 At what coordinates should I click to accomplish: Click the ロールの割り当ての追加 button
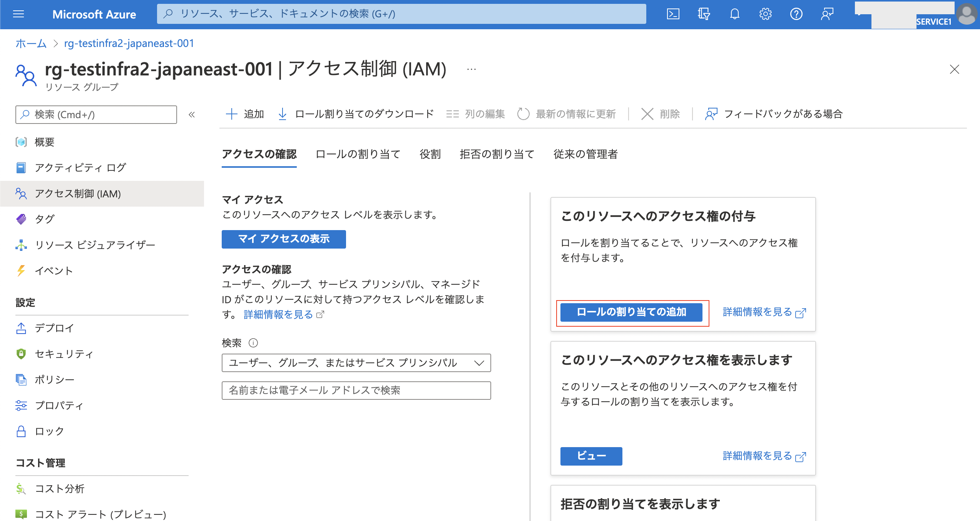click(x=631, y=312)
